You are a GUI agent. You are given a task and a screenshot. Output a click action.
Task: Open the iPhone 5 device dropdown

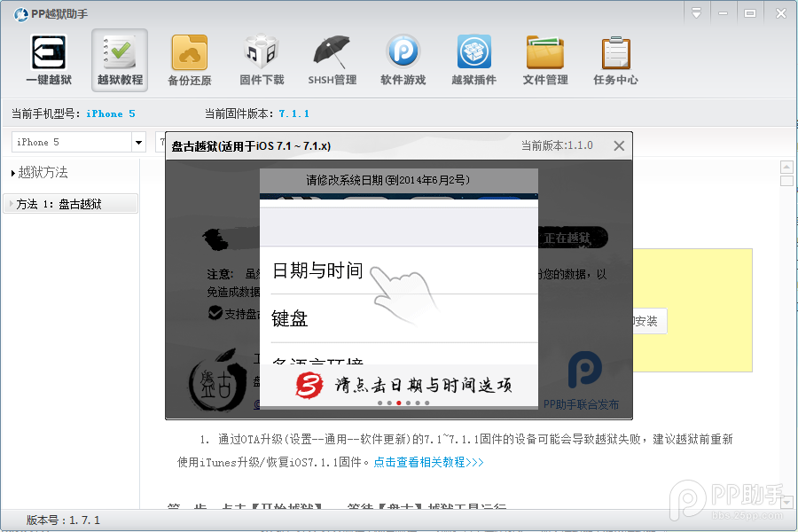[138, 141]
